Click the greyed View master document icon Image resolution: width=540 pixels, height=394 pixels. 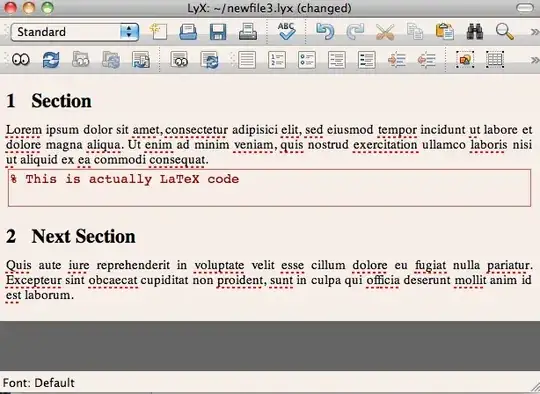click(x=81, y=60)
